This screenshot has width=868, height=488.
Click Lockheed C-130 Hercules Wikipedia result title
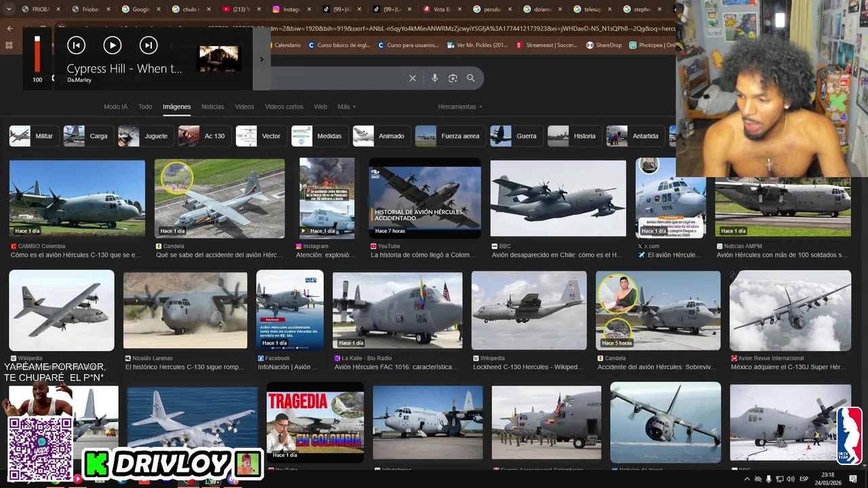[x=528, y=367]
